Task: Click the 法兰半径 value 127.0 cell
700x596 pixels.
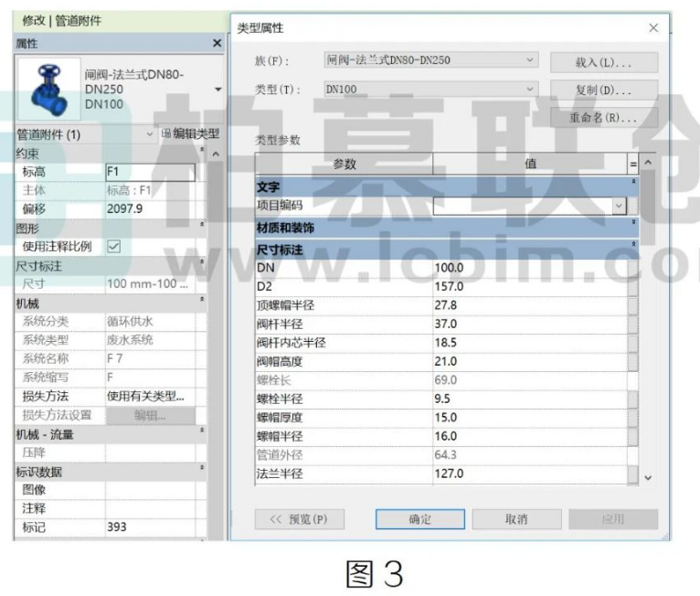Action: [x=530, y=474]
